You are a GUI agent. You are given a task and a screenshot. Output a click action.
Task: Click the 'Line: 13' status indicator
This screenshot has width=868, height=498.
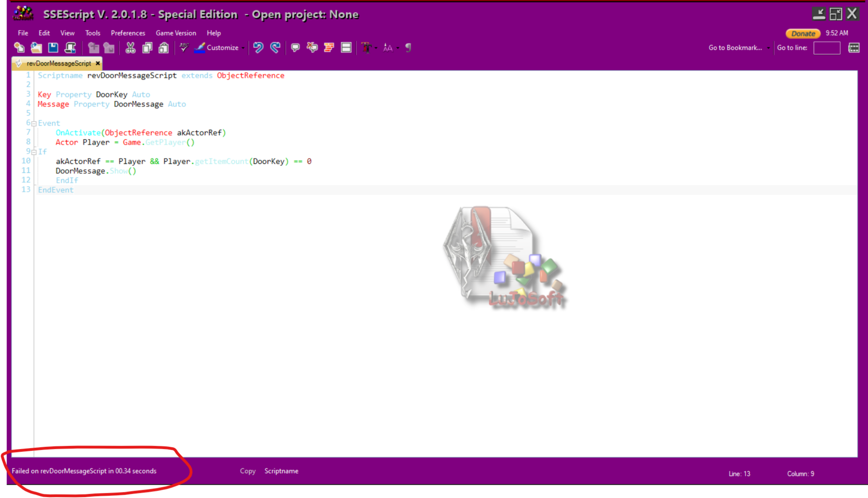point(739,474)
